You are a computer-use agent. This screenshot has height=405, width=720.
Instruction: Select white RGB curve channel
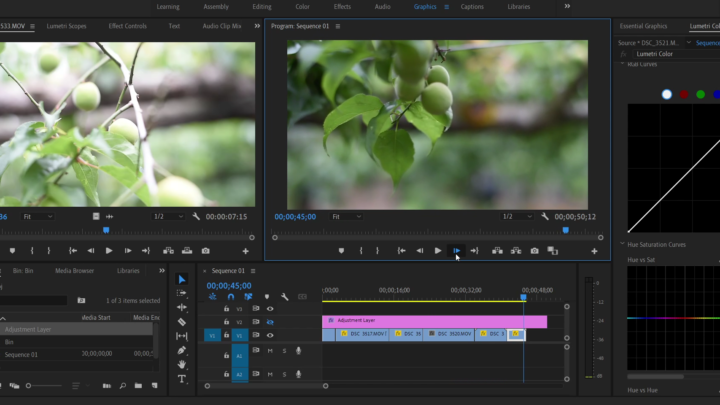click(667, 94)
